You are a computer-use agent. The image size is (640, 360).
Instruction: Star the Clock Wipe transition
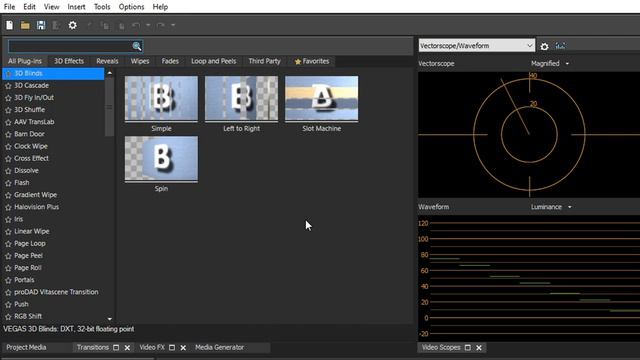coord(8,147)
